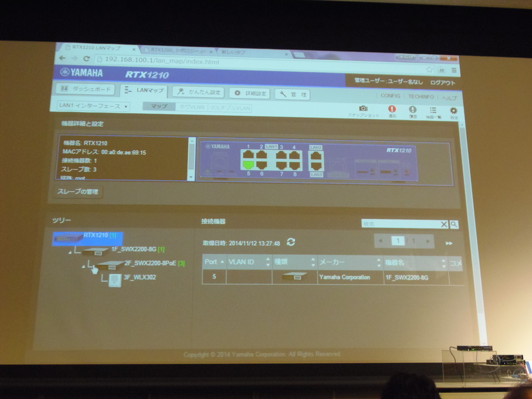Open the LANマップ tab

[x=144, y=90]
